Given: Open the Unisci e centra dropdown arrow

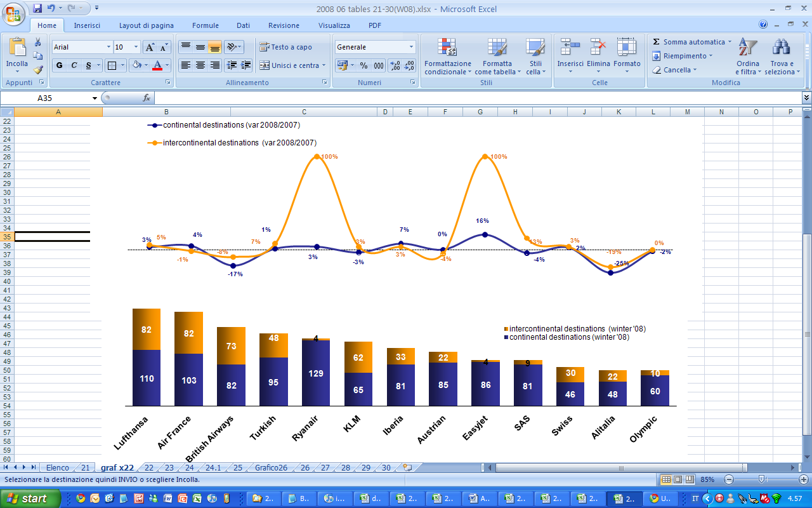Looking at the screenshot, I should (x=324, y=65).
